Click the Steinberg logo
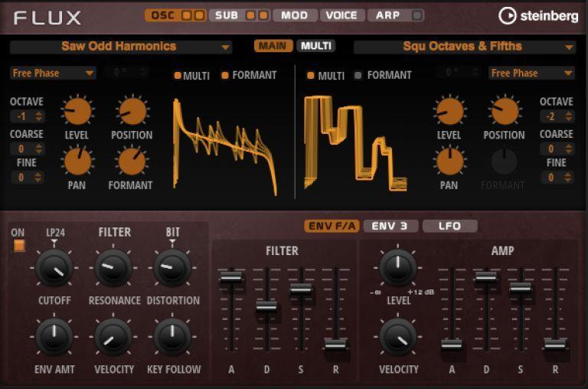The image size is (588, 389). [538, 16]
